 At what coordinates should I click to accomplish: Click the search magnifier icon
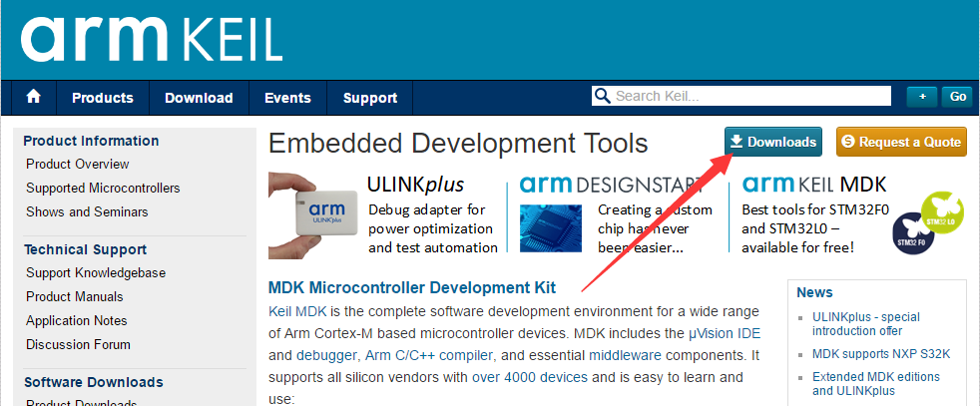602,96
